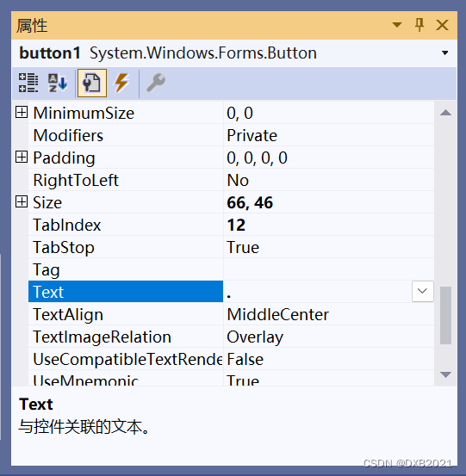Sort properties alphabetically icon
Image resolution: width=466 pixels, height=476 pixels.
pyautogui.click(x=58, y=83)
